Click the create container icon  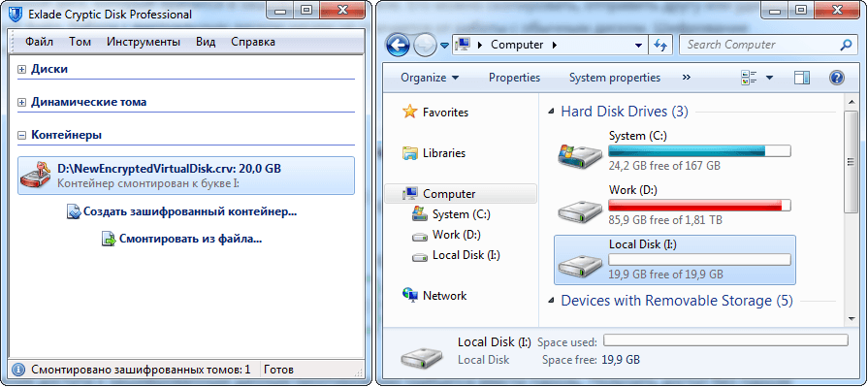click(74, 212)
